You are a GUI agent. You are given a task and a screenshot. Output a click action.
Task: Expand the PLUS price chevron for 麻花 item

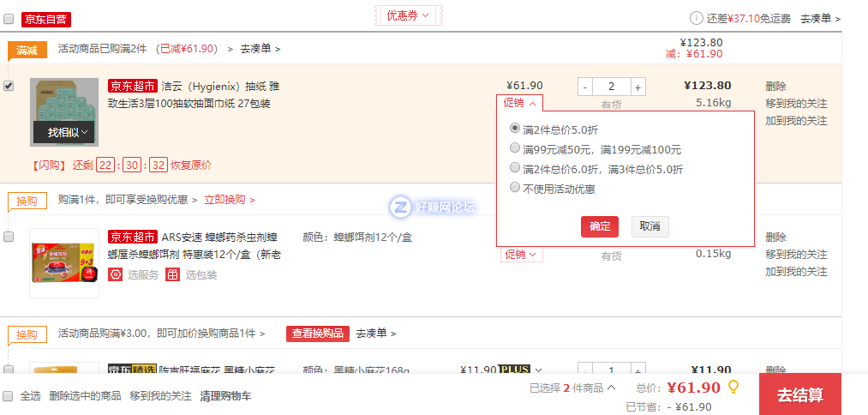point(537,370)
